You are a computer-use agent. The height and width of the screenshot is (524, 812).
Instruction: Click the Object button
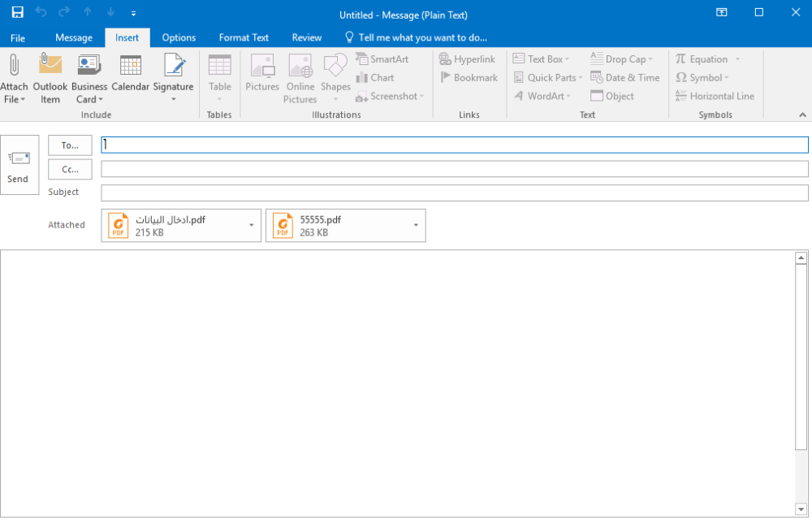[x=612, y=97]
